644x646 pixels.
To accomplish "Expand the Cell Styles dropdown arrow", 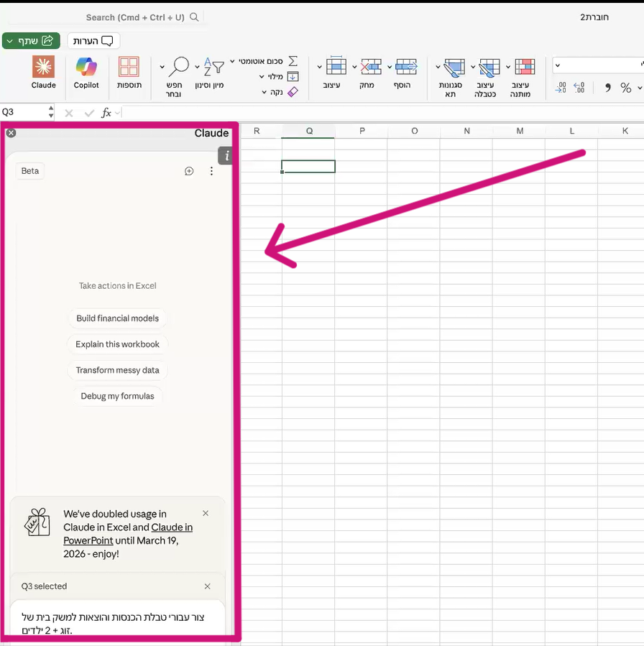I will coord(438,67).
